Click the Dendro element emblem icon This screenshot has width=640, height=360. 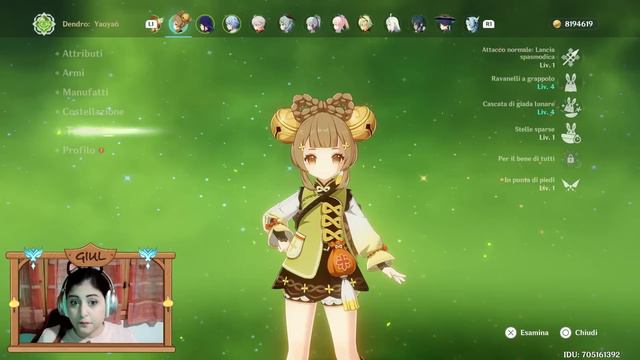click(44, 24)
